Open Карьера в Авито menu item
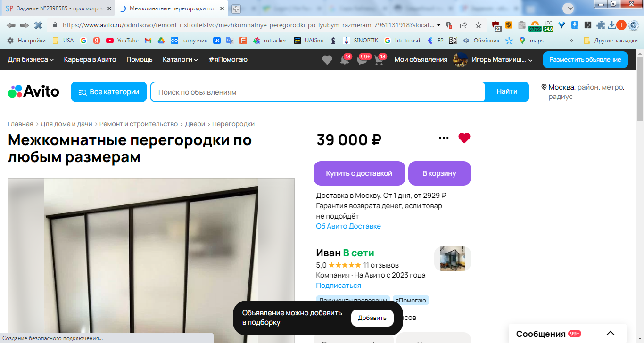 90,59
